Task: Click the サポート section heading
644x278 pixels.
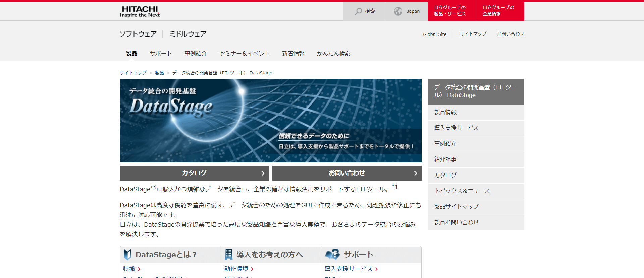Action: pos(359,255)
